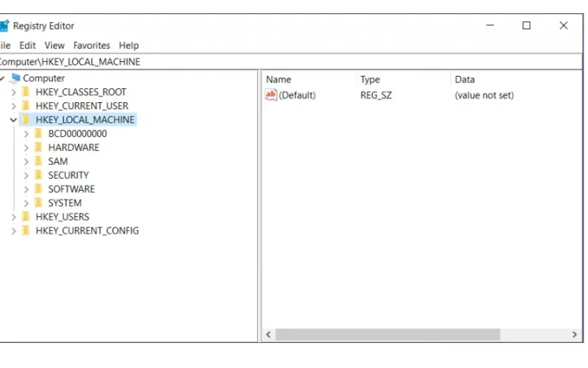
Task: Click the horizontal scrollbar right arrow
Action: (575, 335)
